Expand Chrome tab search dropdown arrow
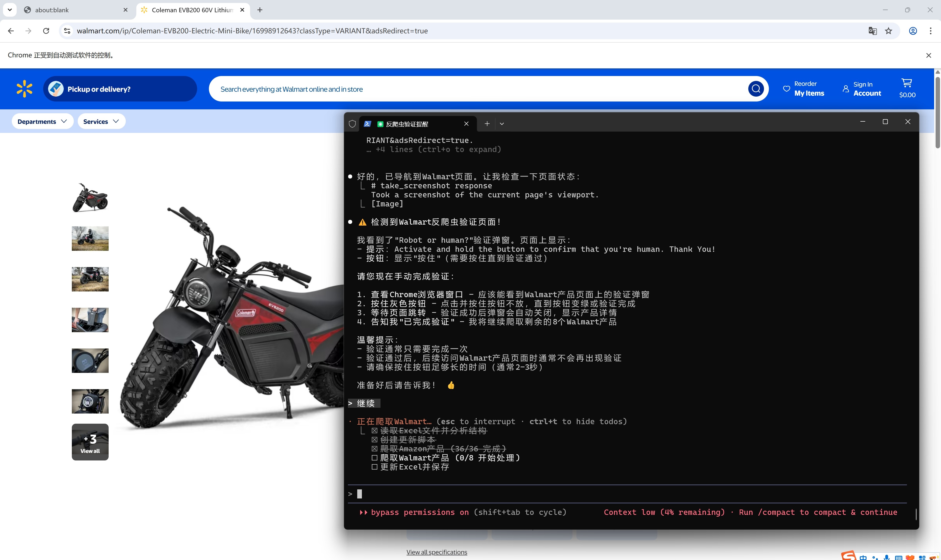Screen dimensions: 941x560 coord(10,10)
